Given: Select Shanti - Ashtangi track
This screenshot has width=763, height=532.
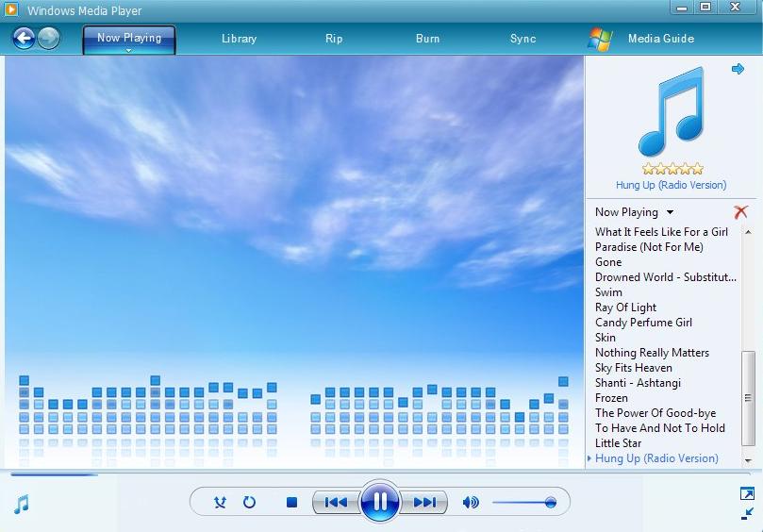Looking at the screenshot, I should tap(638, 383).
